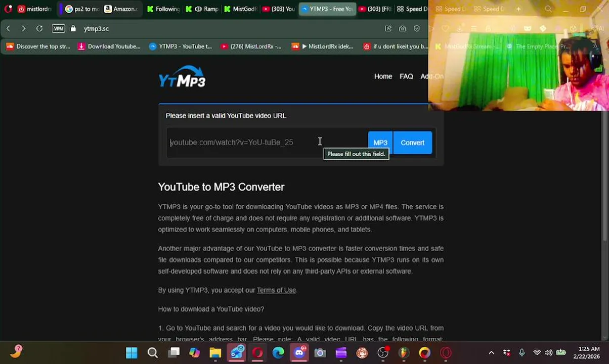Screen dimensions: 609x364
Task: Open the Terms of Use link
Action: click(x=276, y=290)
